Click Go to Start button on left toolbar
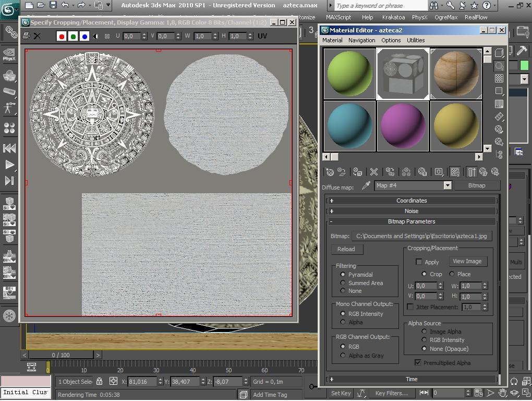This screenshot has width=532, height=401. tap(9, 148)
